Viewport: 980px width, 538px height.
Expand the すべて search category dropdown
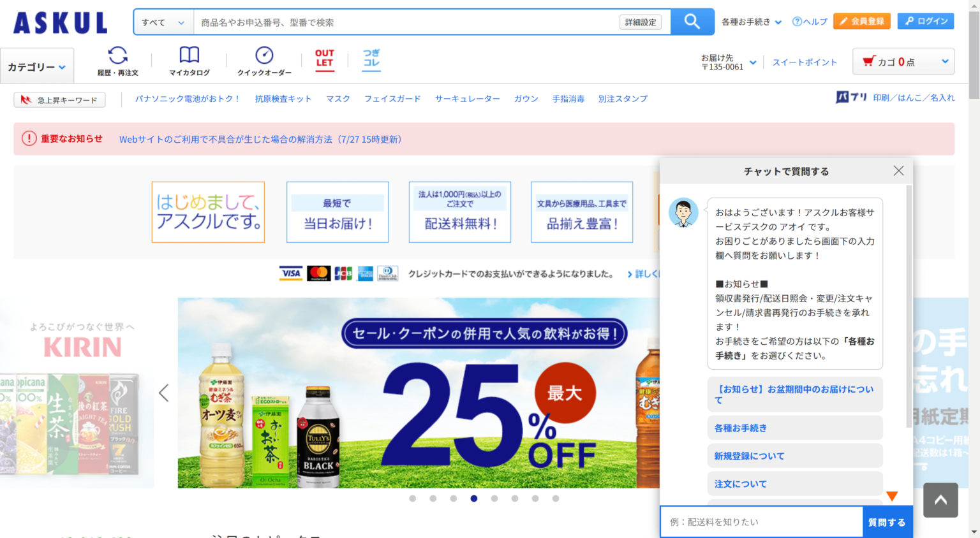pyautogui.click(x=163, y=21)
